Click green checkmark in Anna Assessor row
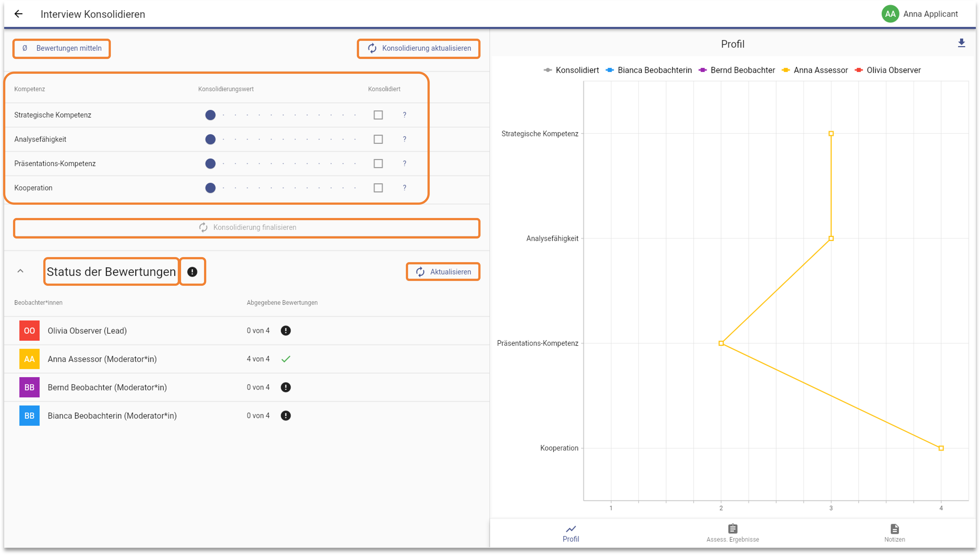The image size is (980, 555). 286,359
